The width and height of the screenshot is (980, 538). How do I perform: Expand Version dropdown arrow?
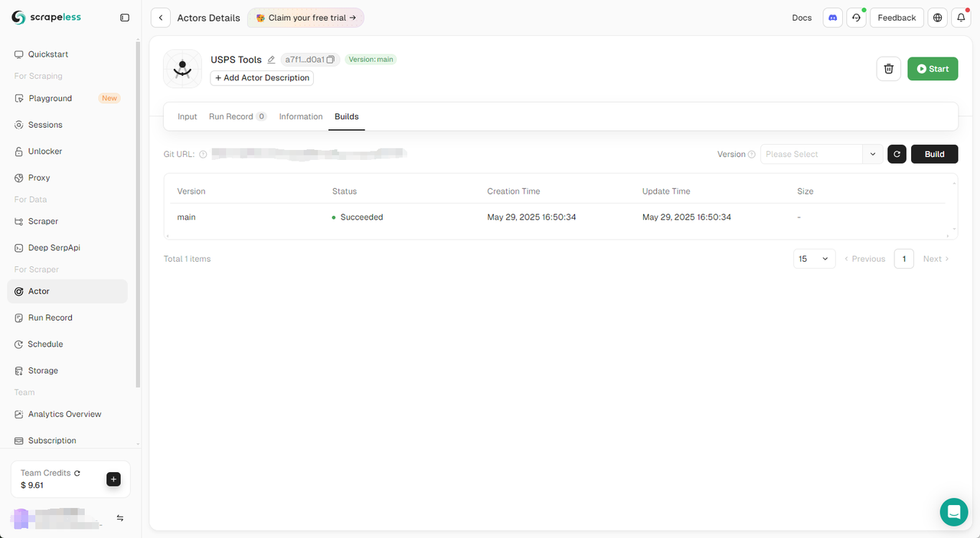click(873, 154)
